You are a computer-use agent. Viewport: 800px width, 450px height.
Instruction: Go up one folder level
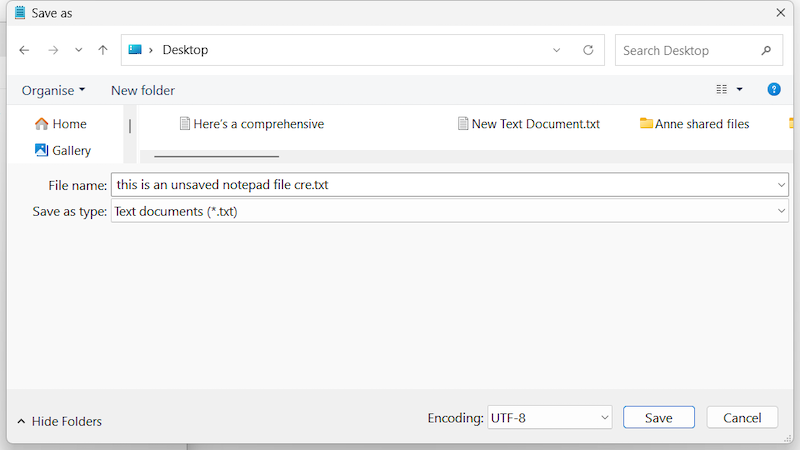coord(103,50)
